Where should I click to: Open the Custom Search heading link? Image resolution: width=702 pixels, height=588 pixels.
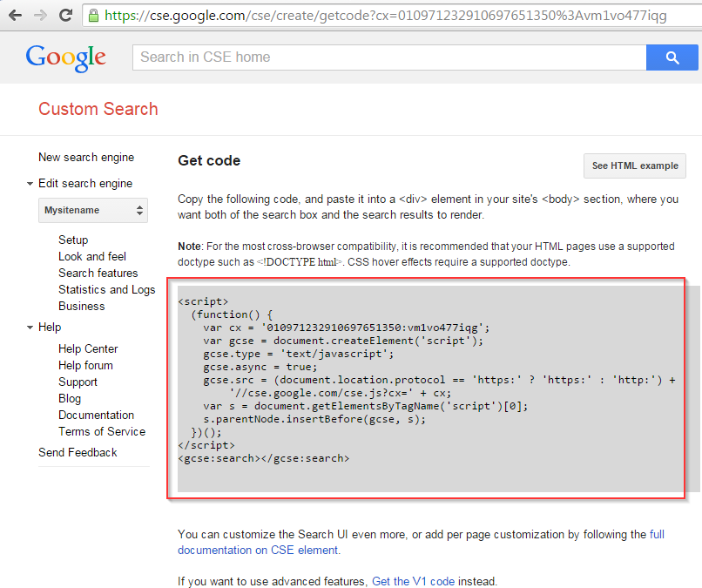pyautogui.click(x=98, y=109)
